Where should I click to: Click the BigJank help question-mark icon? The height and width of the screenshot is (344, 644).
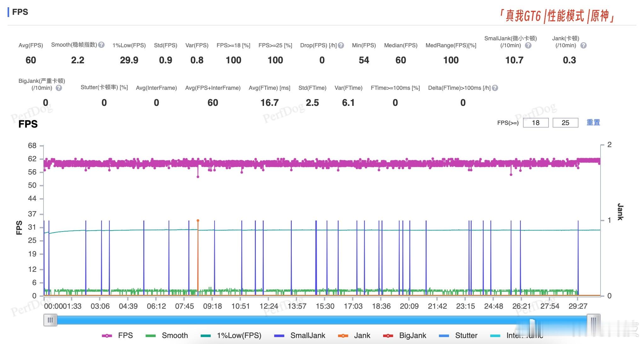[x=59, y=88]
